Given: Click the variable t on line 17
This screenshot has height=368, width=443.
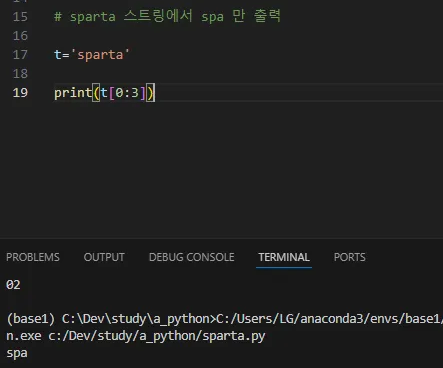Looking at the screenshot, I should pos(58,55).
